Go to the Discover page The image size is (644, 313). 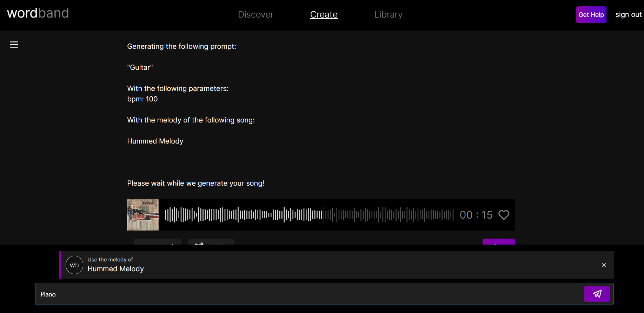click(255, 15)
